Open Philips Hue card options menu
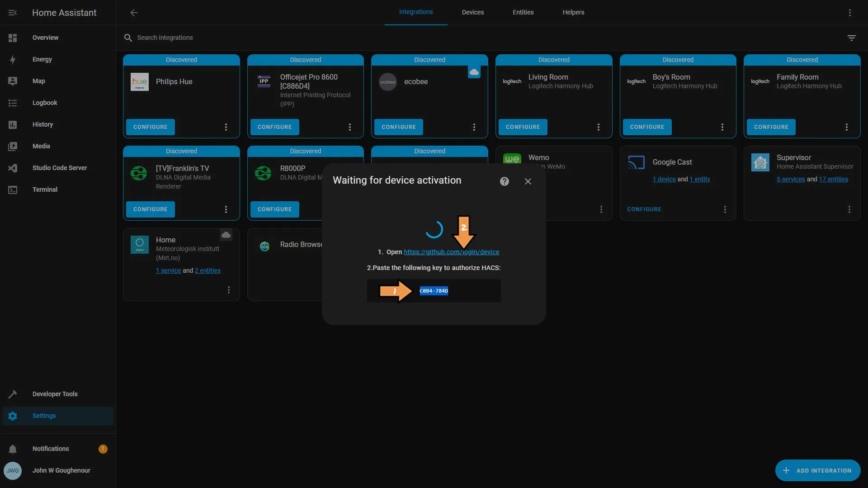The width and height of the screenshot is (868, 488). [x=226, y=127]
